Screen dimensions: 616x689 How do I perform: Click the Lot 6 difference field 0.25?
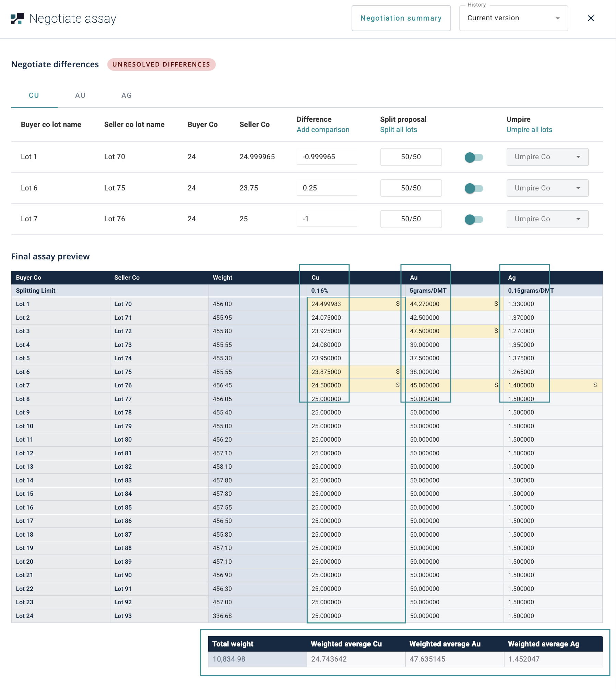click(x=327, y=188)
